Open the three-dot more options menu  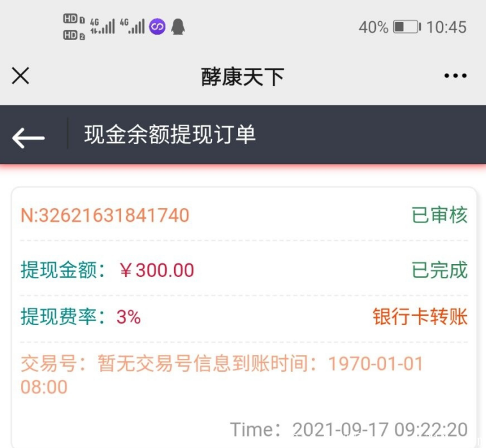click(455, 76)
